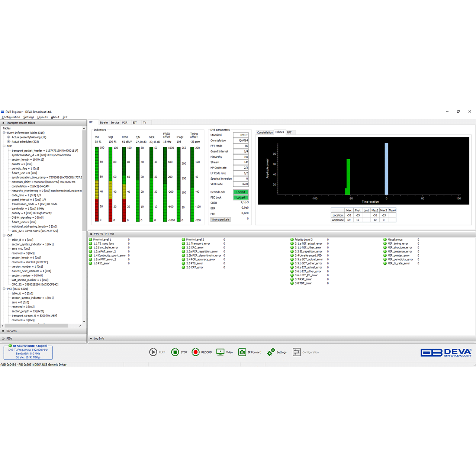Click the Wrong packets button
This screenshot has height=476, width=476.
pos(221,219)
